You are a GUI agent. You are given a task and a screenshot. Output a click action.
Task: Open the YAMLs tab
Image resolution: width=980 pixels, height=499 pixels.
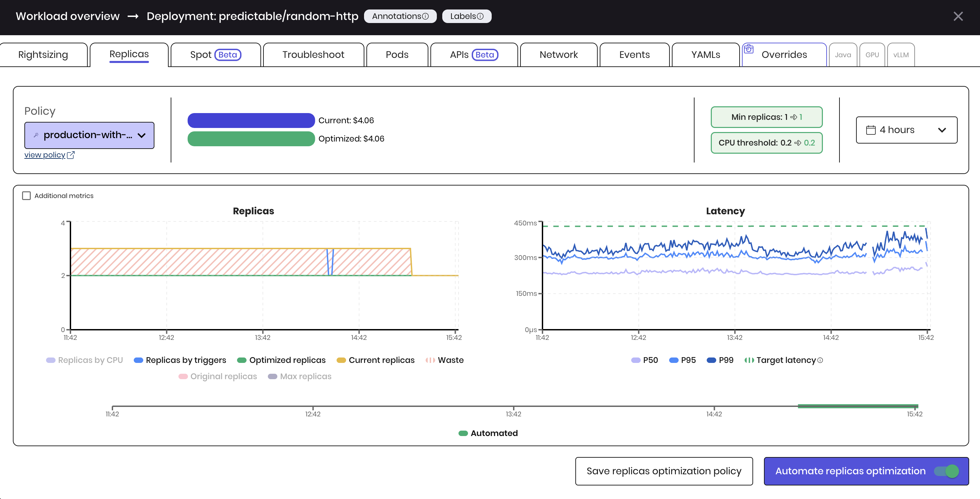706,55
